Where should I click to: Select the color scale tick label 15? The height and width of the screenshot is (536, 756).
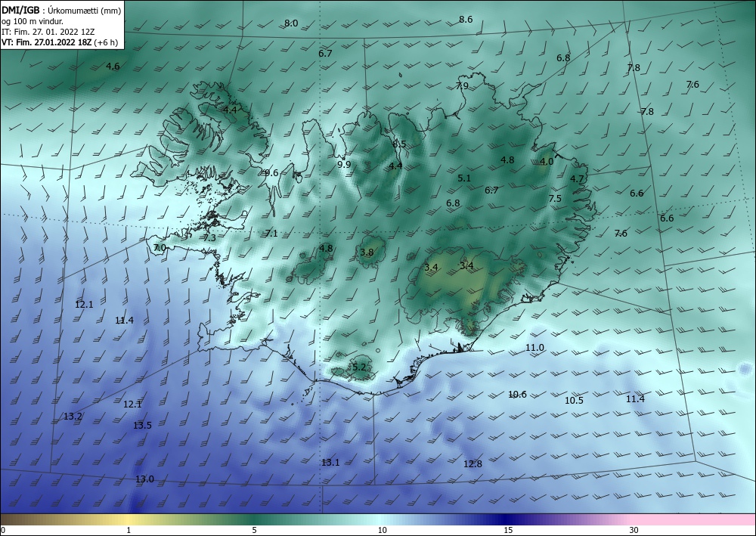click(x=508, y=531)
